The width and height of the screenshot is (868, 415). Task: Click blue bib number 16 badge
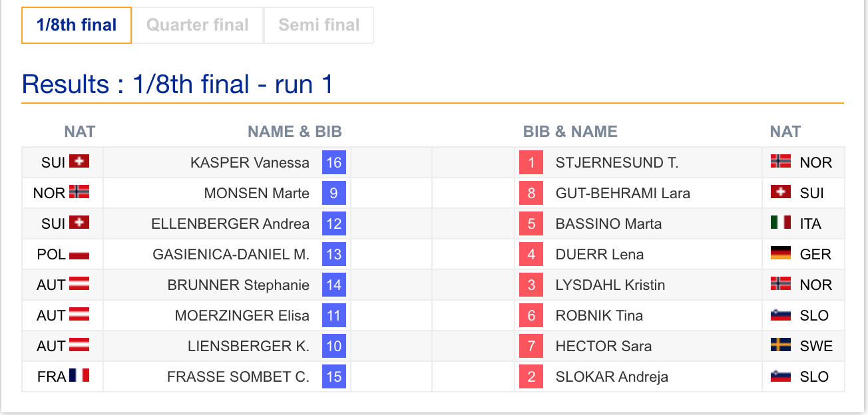click(333, 162)
